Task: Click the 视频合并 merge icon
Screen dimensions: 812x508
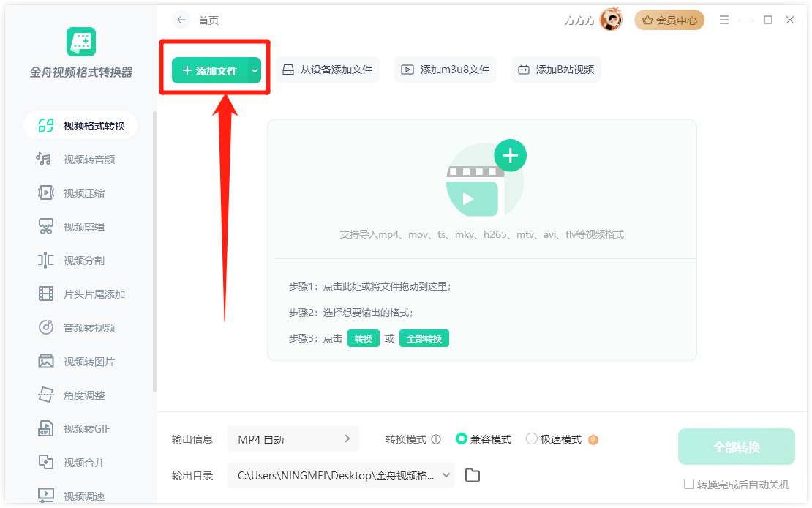Action: [x=46, y=462]
